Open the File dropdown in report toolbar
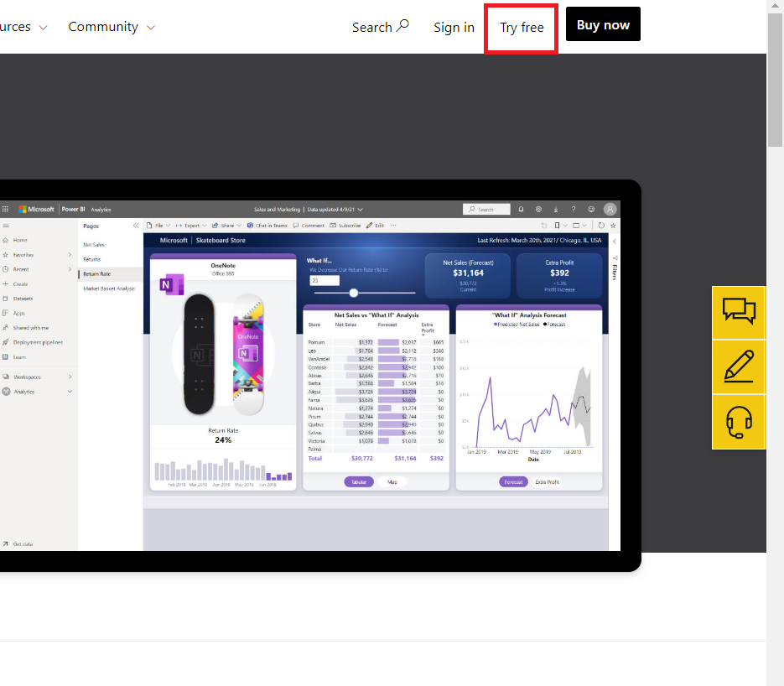784x686 pixels. tap(158, 226)
